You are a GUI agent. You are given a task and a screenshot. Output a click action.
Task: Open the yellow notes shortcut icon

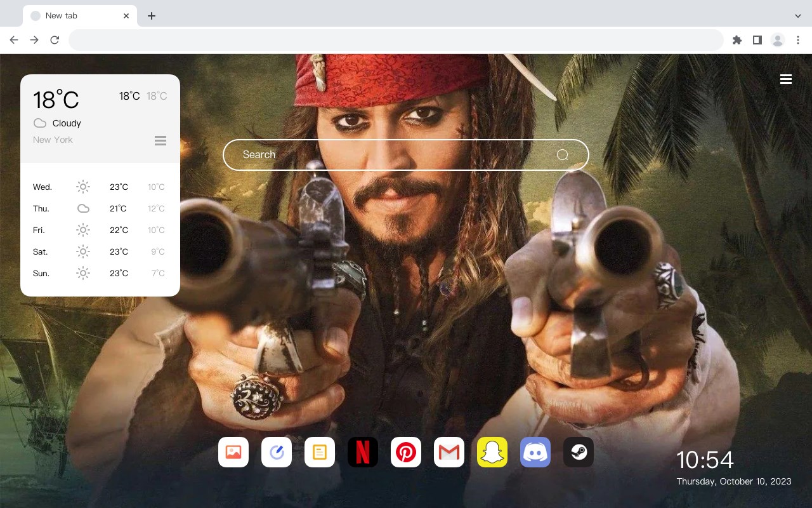320,452
